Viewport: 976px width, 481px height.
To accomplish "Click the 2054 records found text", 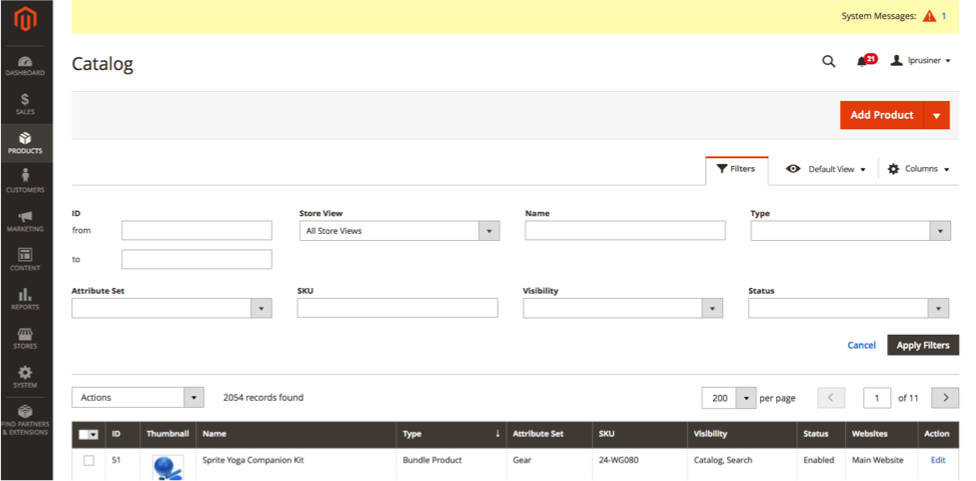I will 263,398.
